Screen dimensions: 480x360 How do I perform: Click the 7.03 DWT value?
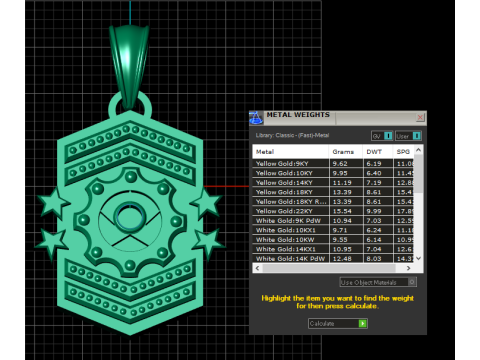coord(374,221)
